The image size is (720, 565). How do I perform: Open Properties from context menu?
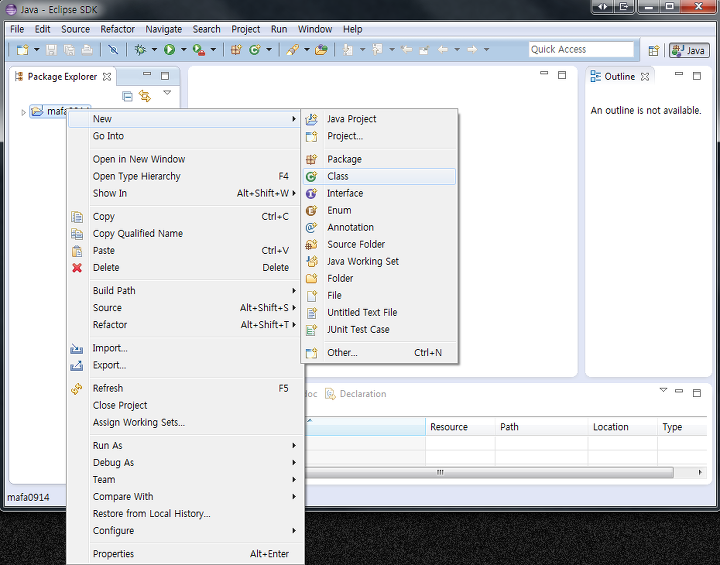pos(185,554)
